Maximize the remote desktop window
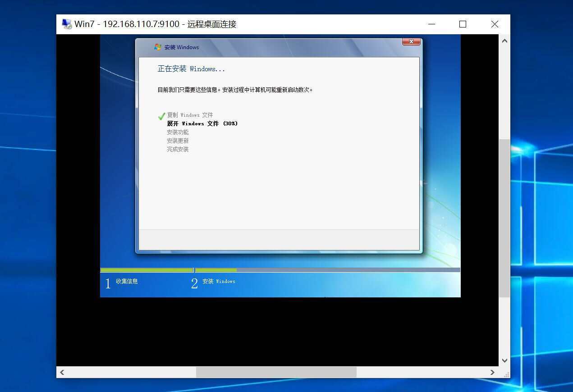The width and height of the screenshot is (573, 392). (x=463, y=24)
